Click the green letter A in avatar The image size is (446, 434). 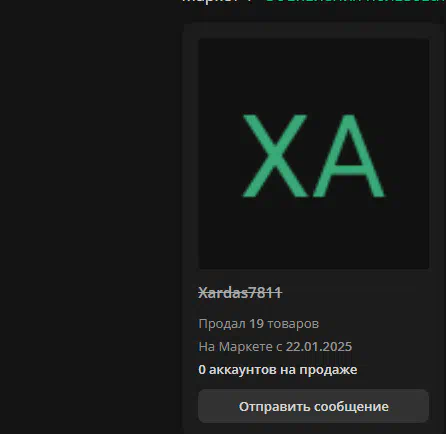pos(349,156)
